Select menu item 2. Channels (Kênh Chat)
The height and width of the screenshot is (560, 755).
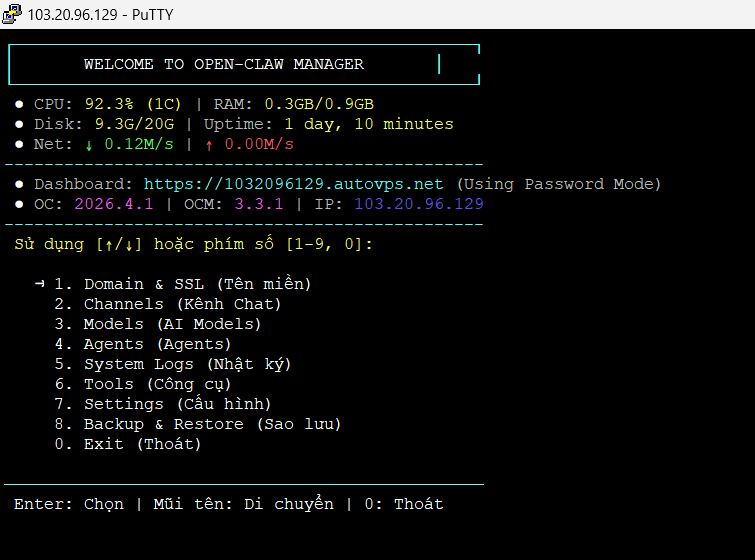[x=168, y=304]
